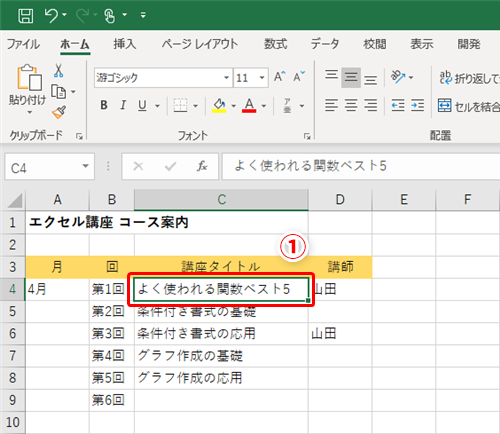
Task: Open the font size 11 dropdown
Action: (x=262, y=78)
